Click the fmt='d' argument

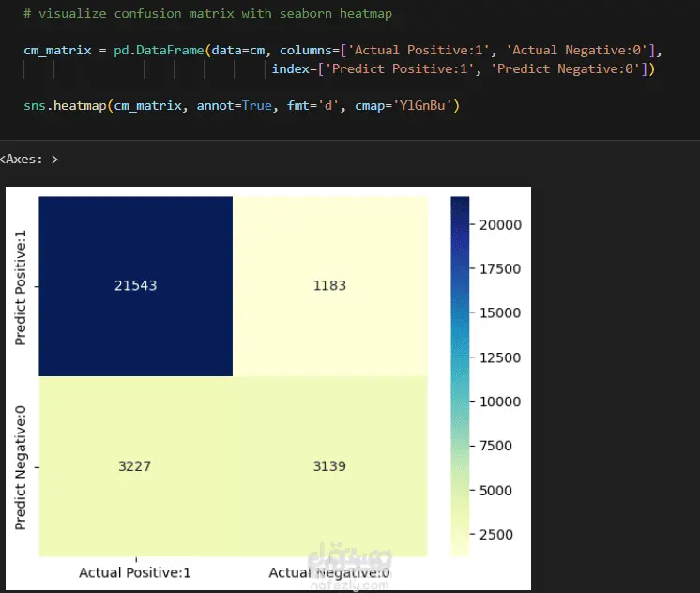point(312,106)
